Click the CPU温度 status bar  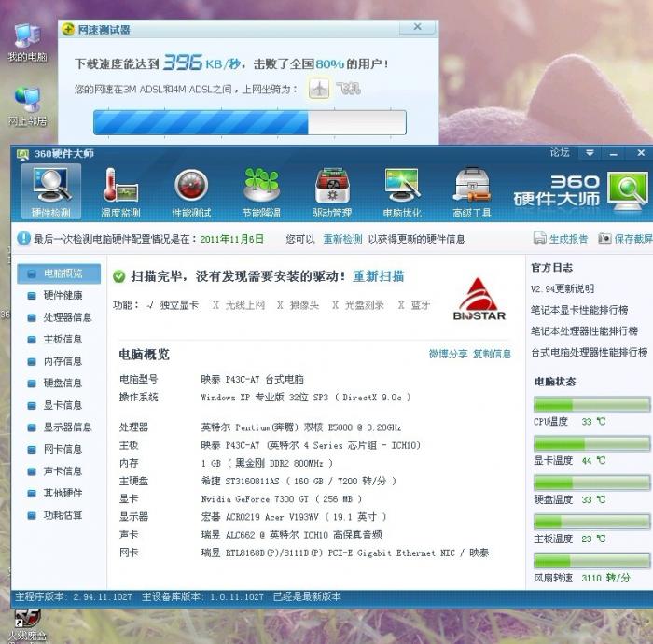tap(591, 404)
